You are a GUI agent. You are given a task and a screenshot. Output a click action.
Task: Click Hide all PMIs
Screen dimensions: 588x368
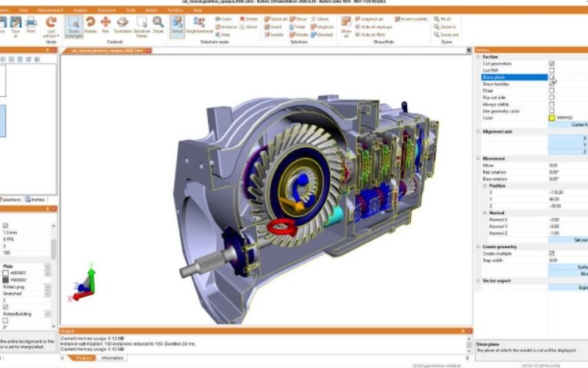pyautogui.click(x=370, y=35)
